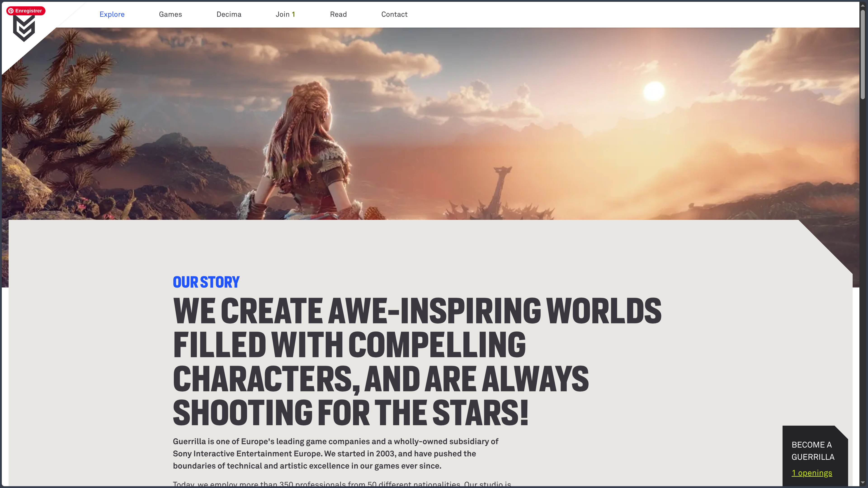The height and width of the screenshot is (488, 868).
Task: Click the Become a Guerrilla card text
Action: click(813, 451)
